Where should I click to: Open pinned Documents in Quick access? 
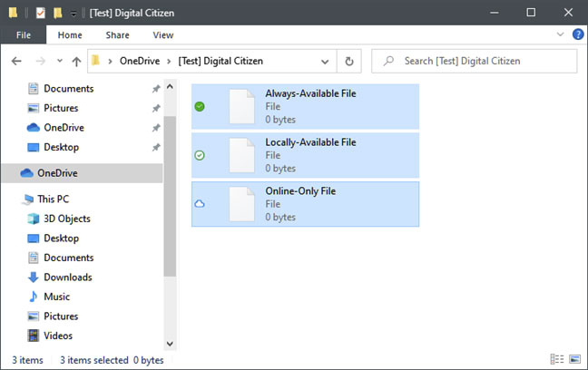click(x=69, y=89)
